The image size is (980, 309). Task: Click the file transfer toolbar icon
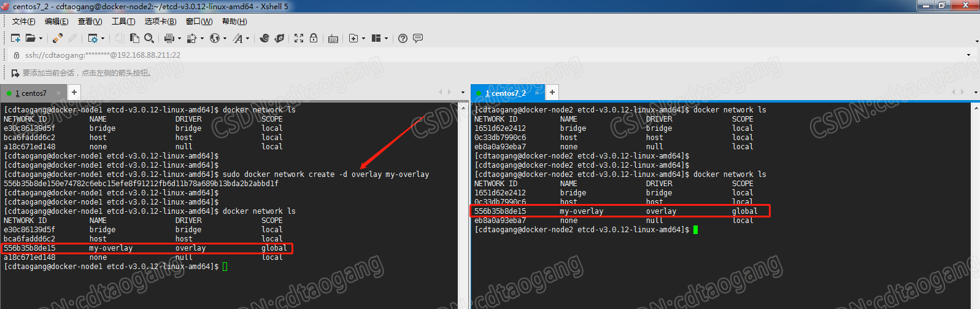[191, 38]
